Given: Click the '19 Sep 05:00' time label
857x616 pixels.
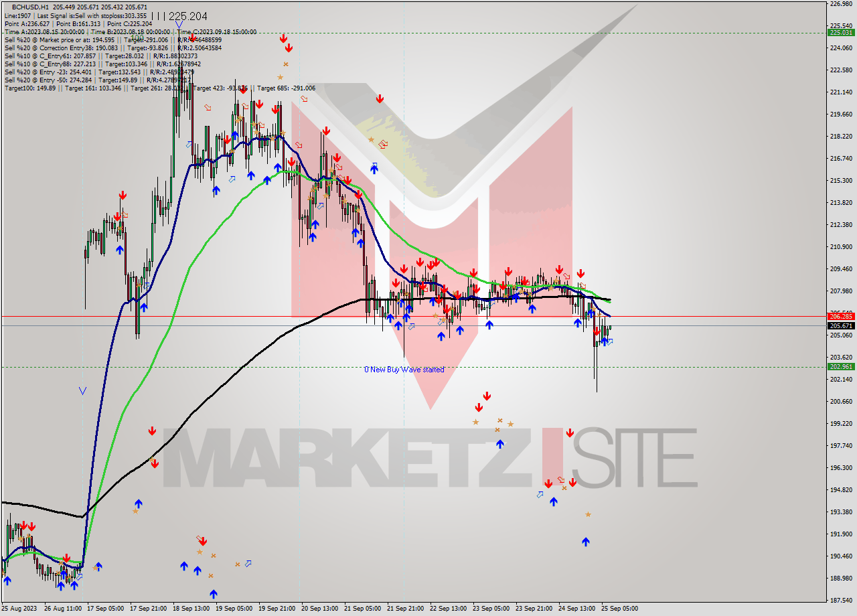Looking at the screenshot, I should pos(234,609).
